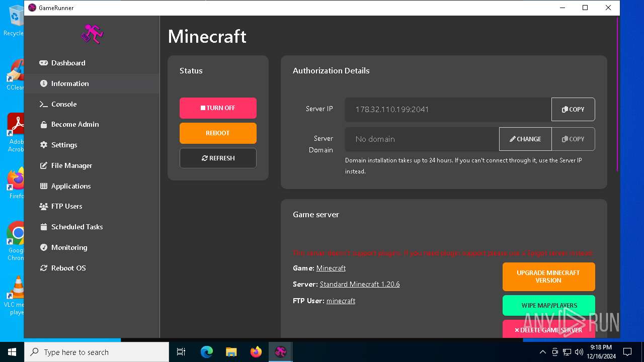Open the minecraft FTP user link

coord(341,301)
